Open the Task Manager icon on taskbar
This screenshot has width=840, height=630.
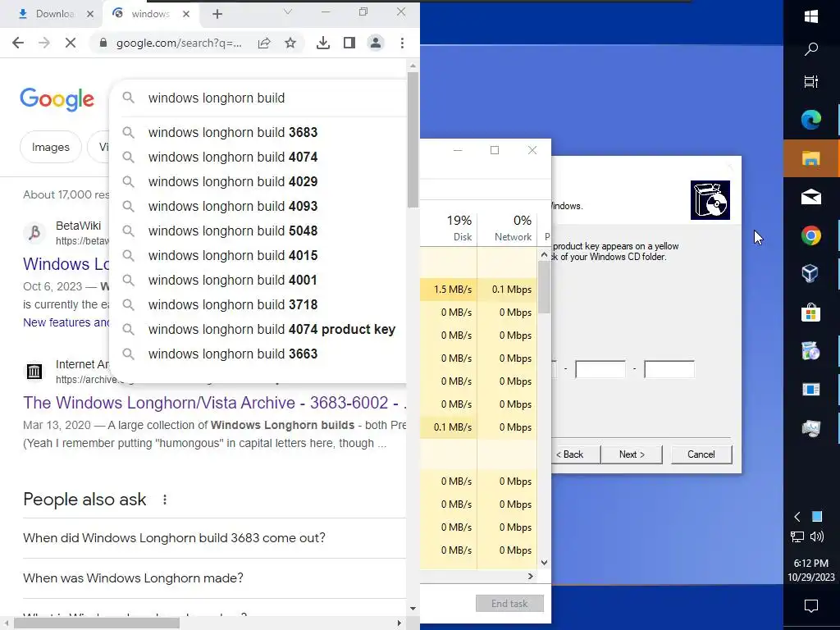(811, 428)
